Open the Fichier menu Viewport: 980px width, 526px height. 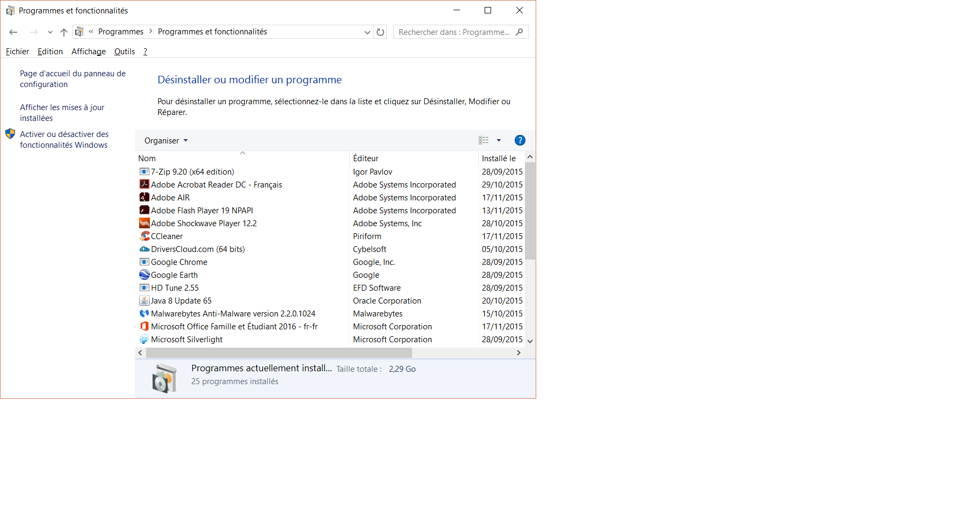17,52
